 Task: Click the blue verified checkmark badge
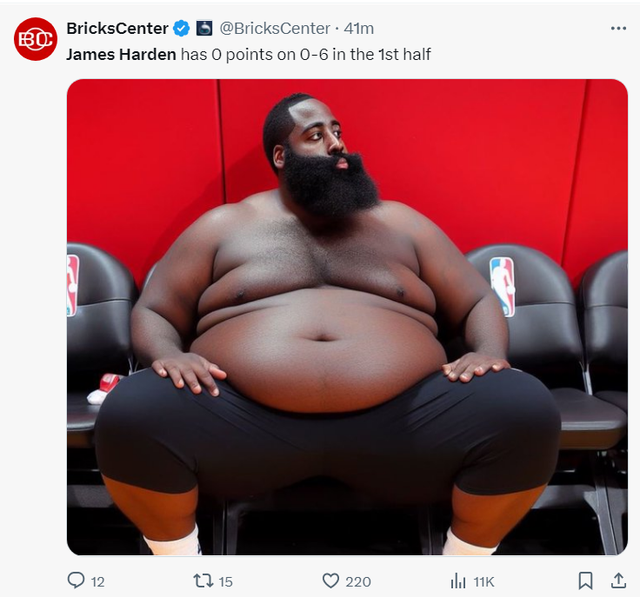click(181, 29)
